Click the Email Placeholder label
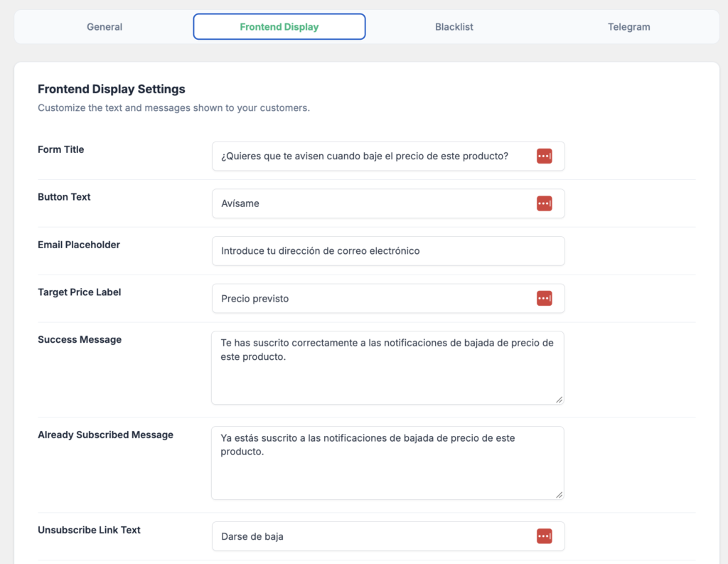The height and width of the screenshot is (564, 728). pos(79,245)
